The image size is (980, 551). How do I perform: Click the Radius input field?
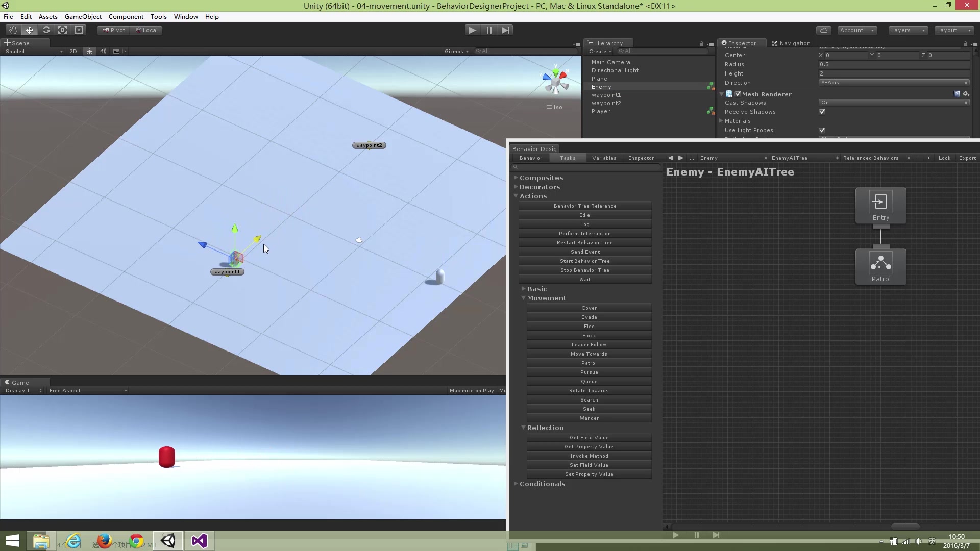(x=893, y=64)
